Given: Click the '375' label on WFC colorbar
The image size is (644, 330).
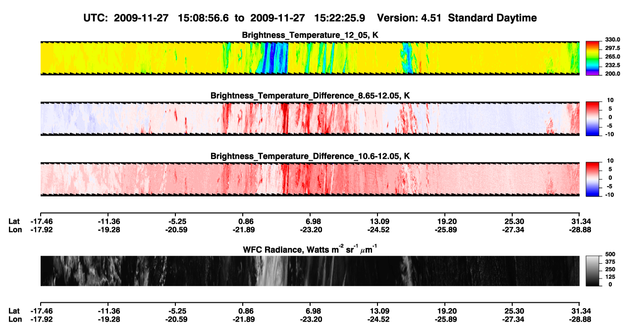Looking at the screenshot, I should 610,262.
